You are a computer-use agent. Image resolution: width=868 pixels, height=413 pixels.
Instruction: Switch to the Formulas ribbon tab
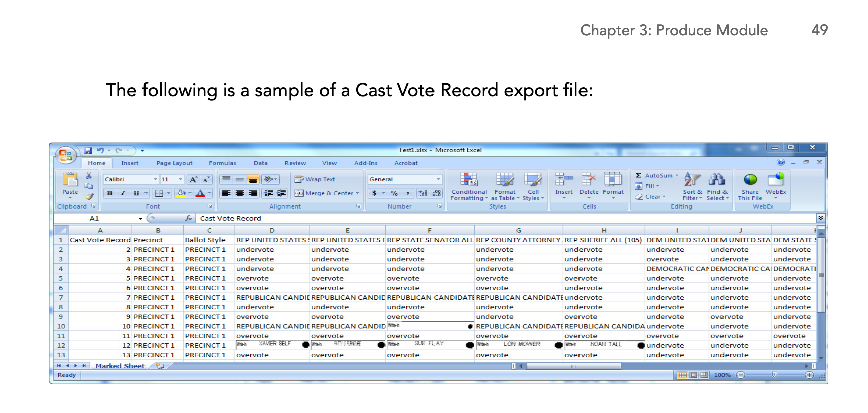point(222,163)
